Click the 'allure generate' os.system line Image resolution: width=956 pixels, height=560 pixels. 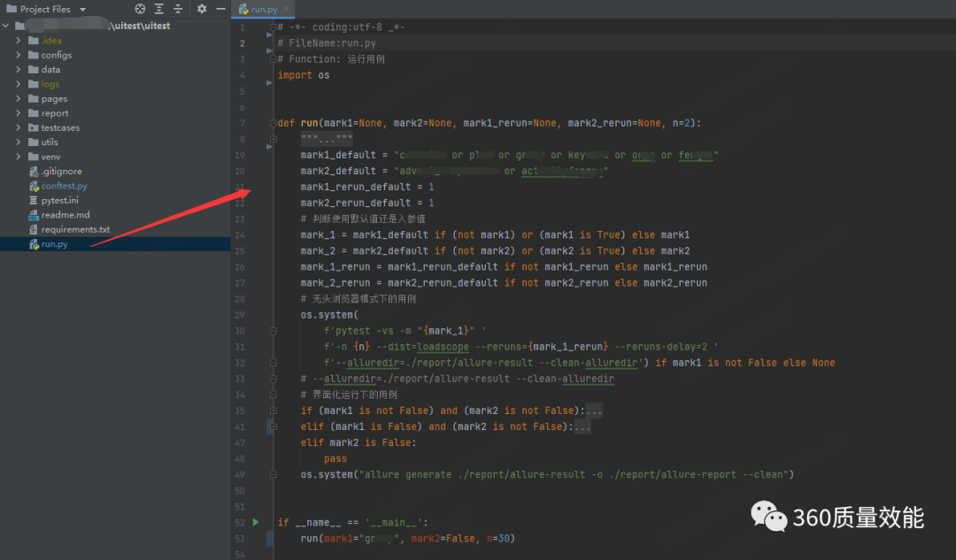pos(547,474)
